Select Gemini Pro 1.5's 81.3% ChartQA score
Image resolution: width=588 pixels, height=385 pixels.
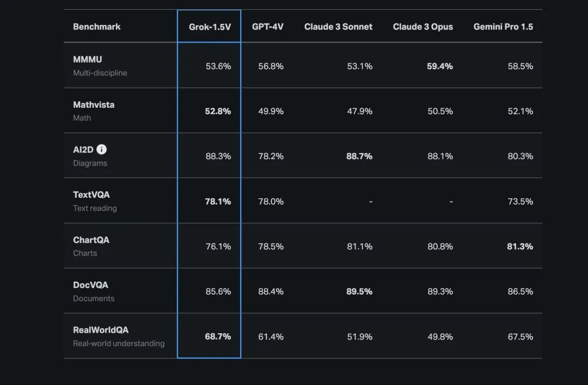(520, 247)
